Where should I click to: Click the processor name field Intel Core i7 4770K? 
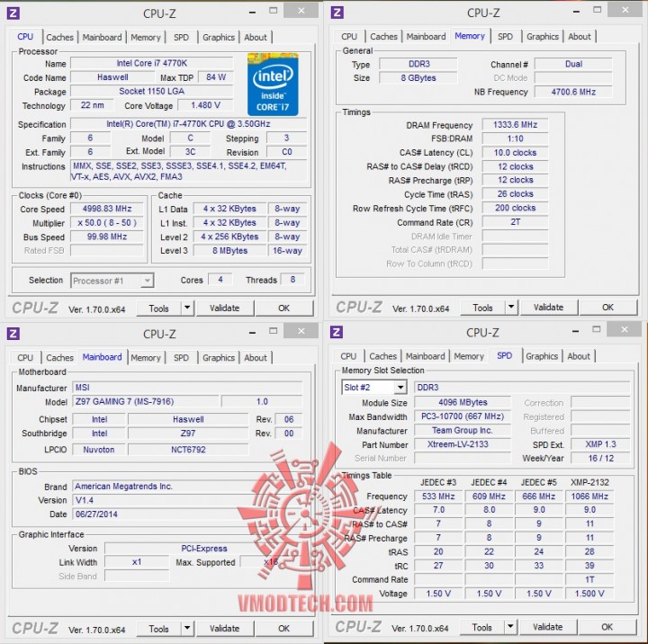152,63
